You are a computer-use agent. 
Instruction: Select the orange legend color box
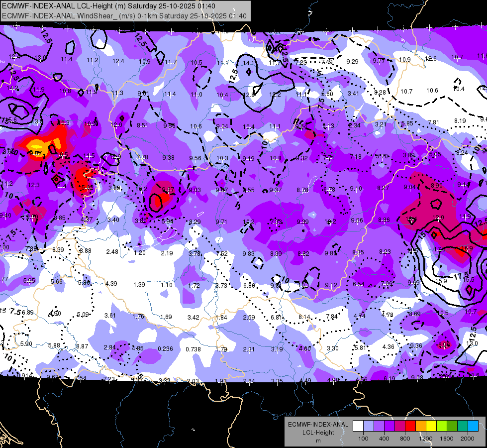(x=420, y=426)
